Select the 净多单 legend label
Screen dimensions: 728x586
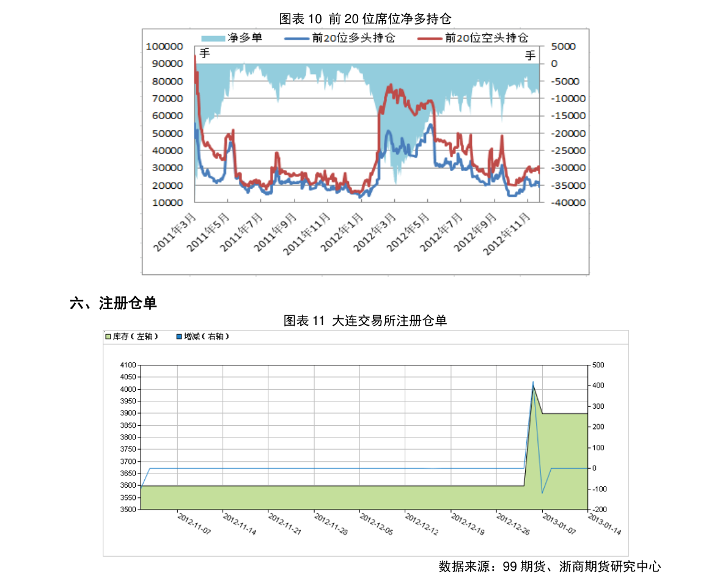[245, 38]
